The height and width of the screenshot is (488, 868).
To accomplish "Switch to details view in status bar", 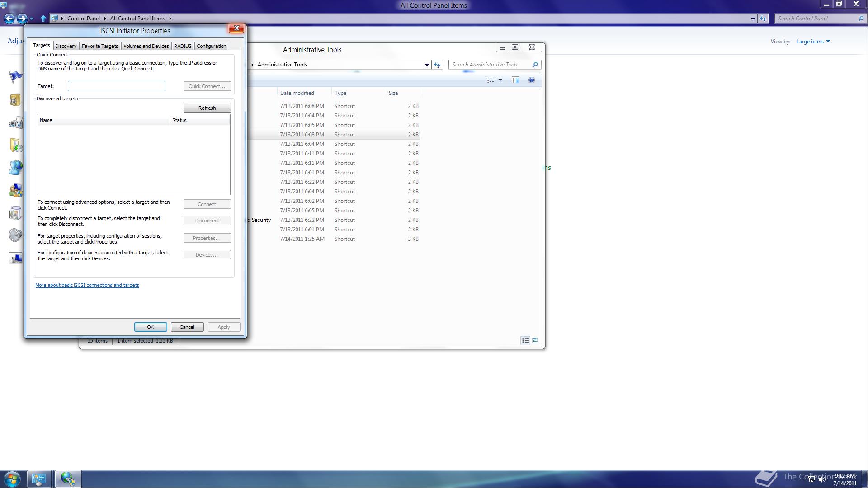I will (x=525, y=340).
